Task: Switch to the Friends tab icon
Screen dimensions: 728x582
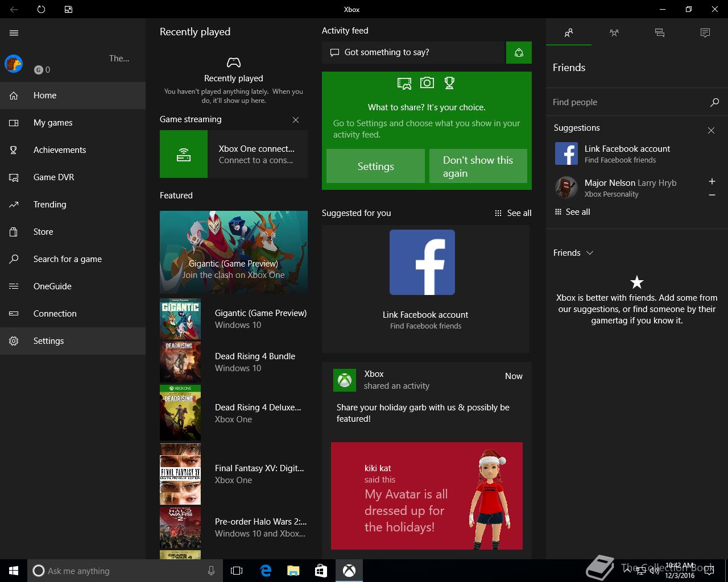Action: [x=569, y=33]
